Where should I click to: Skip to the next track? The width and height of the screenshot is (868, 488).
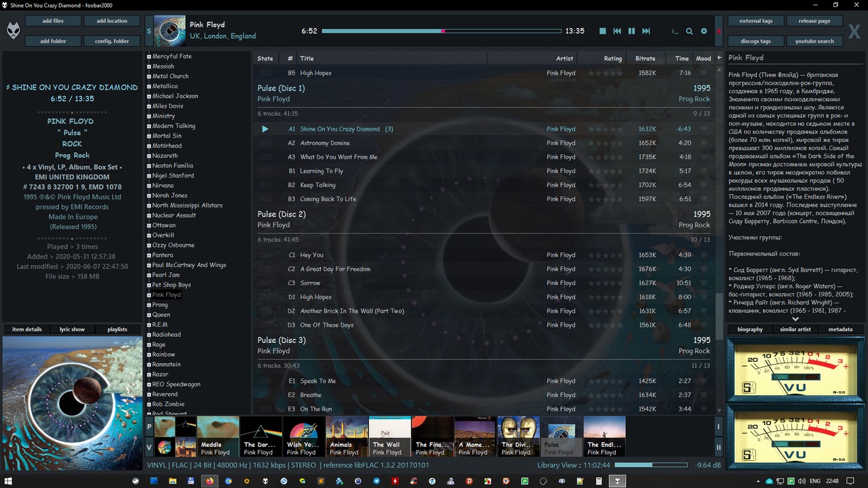[x=646, y=31]
